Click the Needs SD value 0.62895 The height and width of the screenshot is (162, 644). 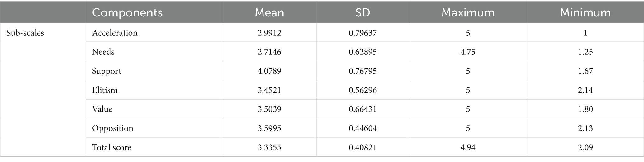click(x=362, y=52)
